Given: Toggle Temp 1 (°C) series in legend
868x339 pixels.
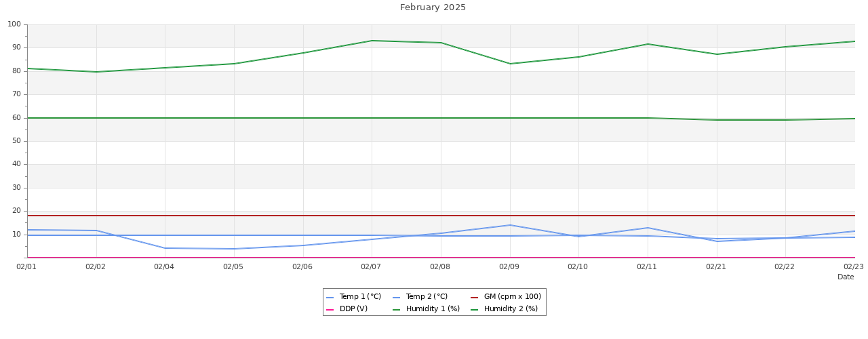Looking at the screenshot, I should coord(359,297).
